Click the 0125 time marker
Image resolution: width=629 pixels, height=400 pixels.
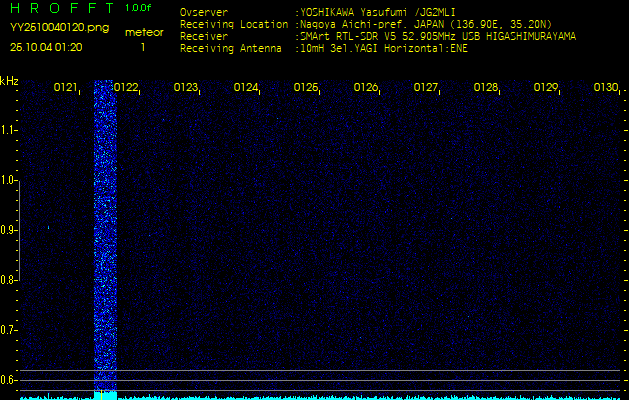(306, 87)
